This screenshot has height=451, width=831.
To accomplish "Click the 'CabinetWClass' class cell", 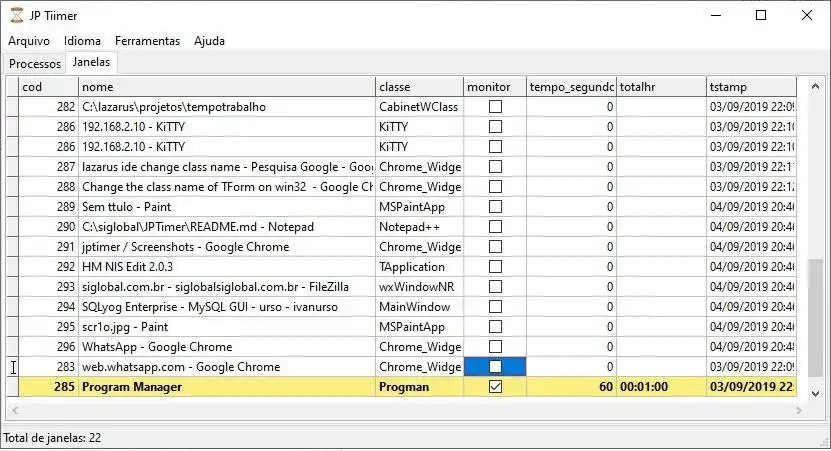I will coord(419,107).
